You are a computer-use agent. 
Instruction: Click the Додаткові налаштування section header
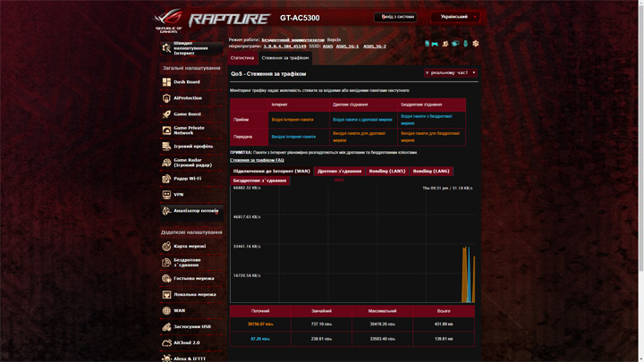click(191, 232)
